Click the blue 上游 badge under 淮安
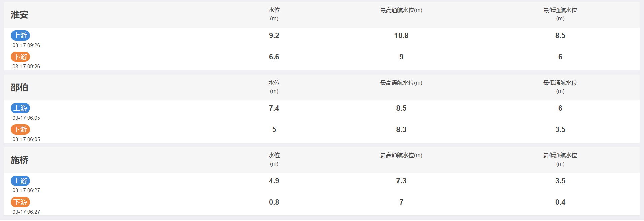644x221 pixels. pos(20,35)
